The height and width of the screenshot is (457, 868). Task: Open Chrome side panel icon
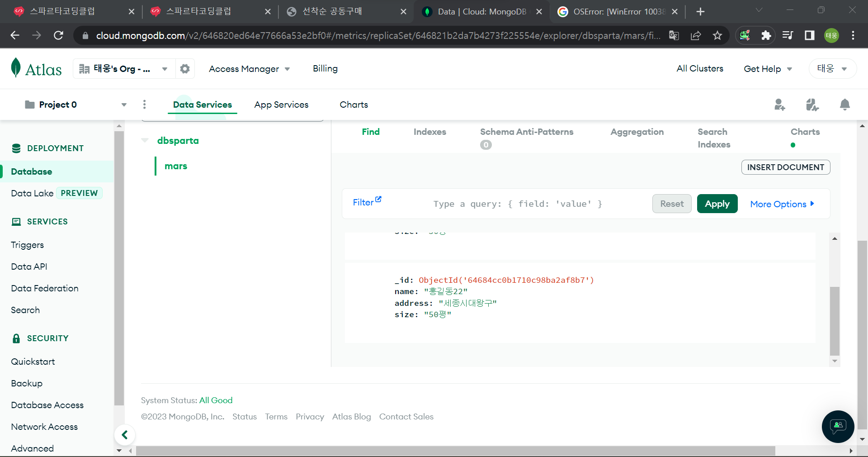coord(810,35)
